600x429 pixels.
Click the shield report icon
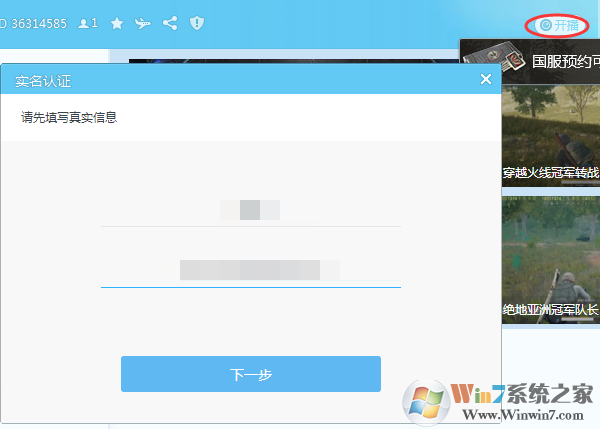(197, 23)
